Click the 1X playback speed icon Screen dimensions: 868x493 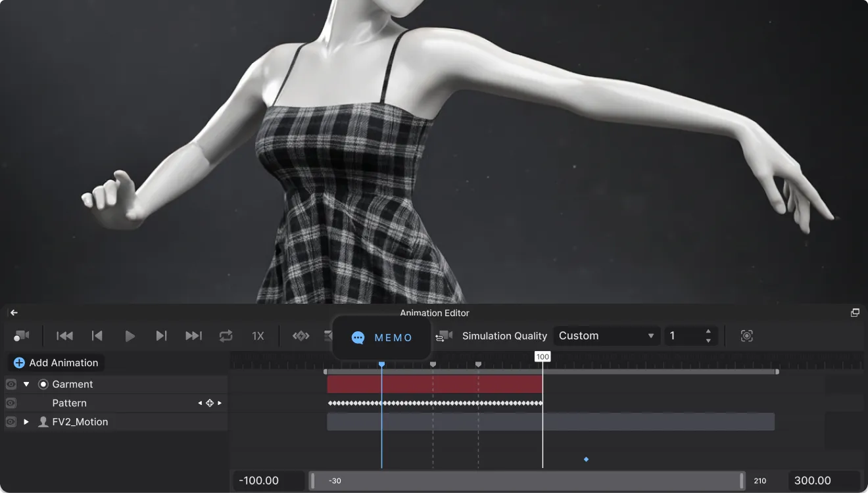258,336
